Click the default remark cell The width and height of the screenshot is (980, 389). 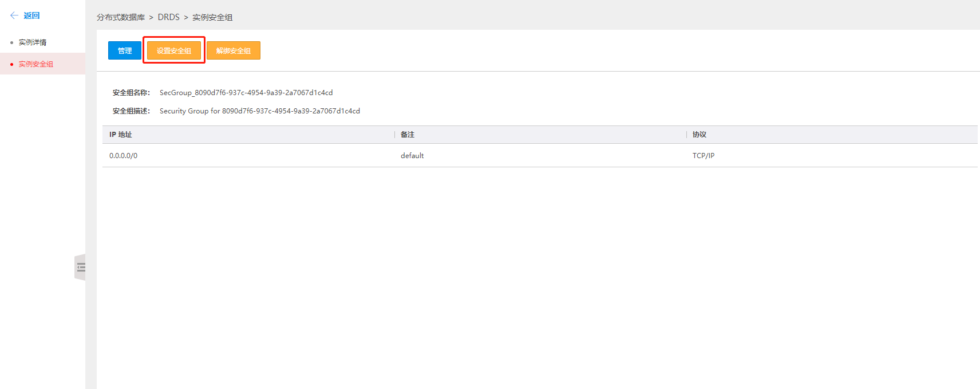[412, 156]
